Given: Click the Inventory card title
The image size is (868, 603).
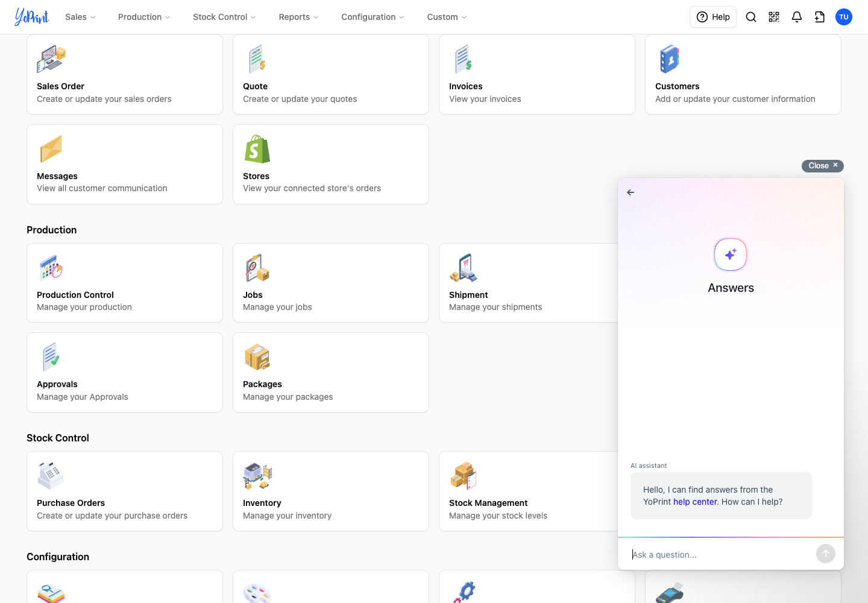Looking at the screenshot, I should point(262,503).
